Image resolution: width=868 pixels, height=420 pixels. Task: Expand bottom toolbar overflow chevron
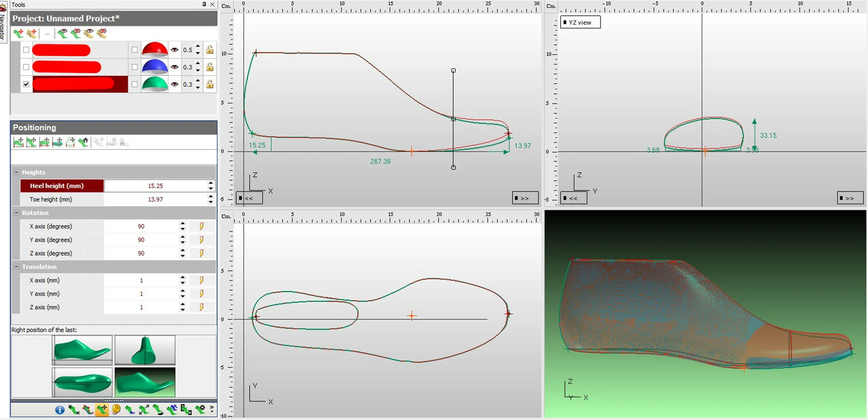(x=211, y=408)
